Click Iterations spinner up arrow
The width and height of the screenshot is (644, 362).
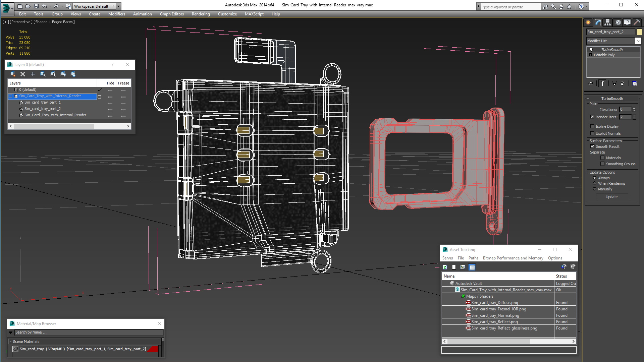pos(634,108)
